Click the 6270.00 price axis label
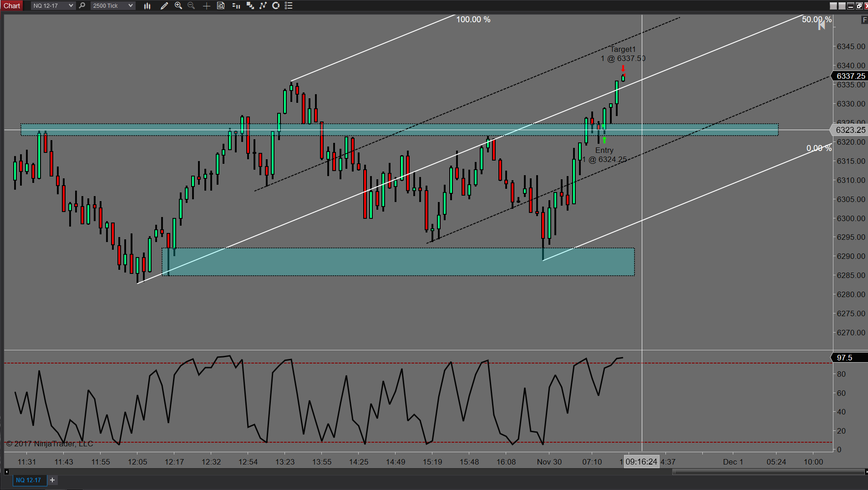 click(x=851, y=333)
